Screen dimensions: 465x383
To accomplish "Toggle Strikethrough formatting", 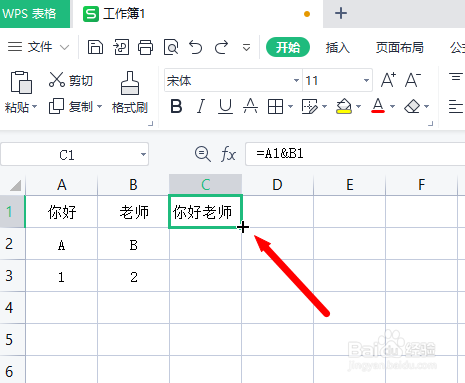I will [250, 106].
